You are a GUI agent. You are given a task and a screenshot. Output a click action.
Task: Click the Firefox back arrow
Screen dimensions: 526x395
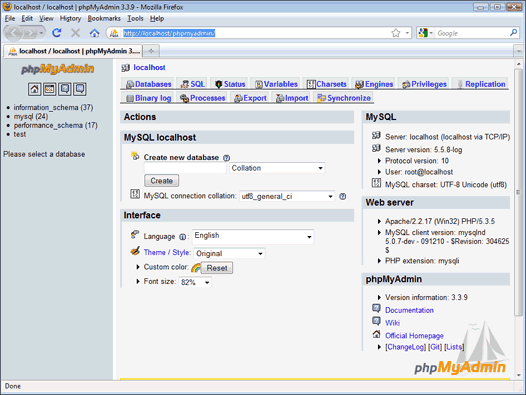tap(13, 33)
